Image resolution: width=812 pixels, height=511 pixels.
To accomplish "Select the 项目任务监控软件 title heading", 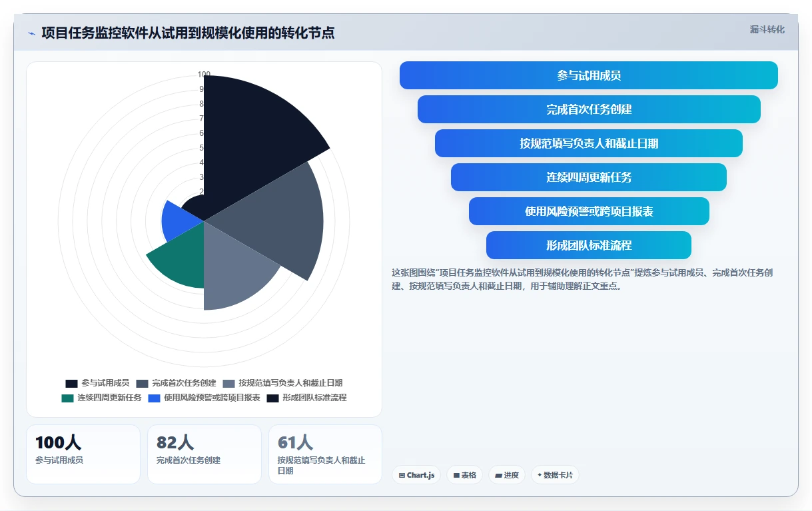I will pos(188,33).
